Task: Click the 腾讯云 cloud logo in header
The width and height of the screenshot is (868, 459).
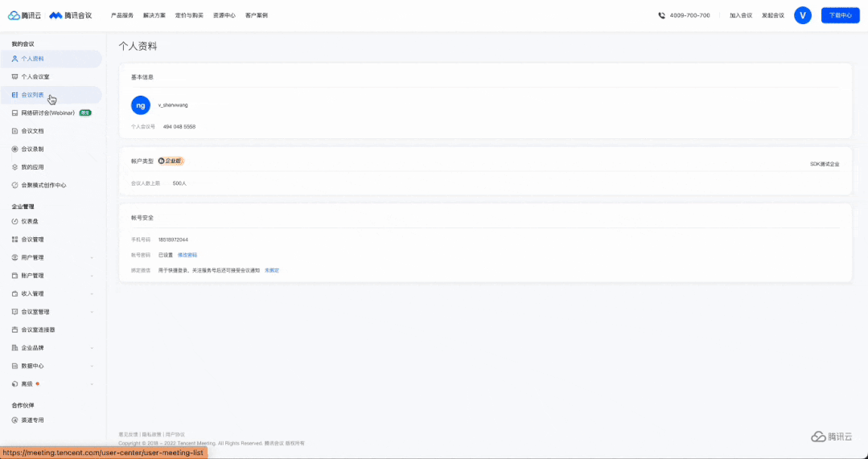Action: coord(24,15)
